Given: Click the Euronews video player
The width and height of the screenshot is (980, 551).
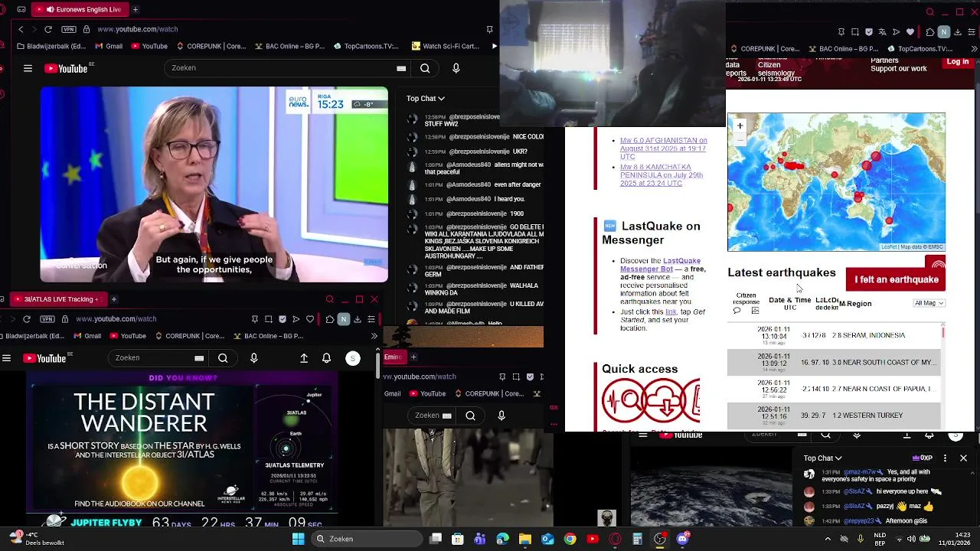Looking at the screenshot, I should [214, 184].
